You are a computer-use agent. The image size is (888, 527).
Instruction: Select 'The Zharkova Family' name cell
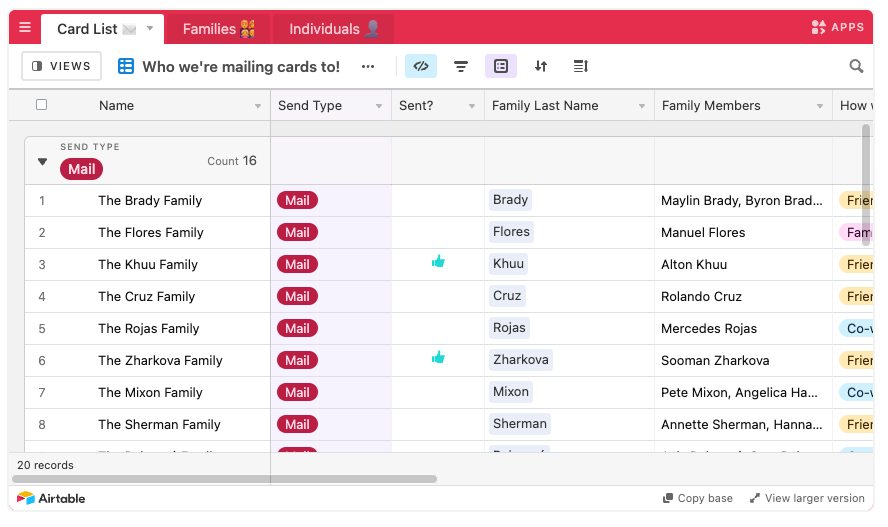click(160, 361)
